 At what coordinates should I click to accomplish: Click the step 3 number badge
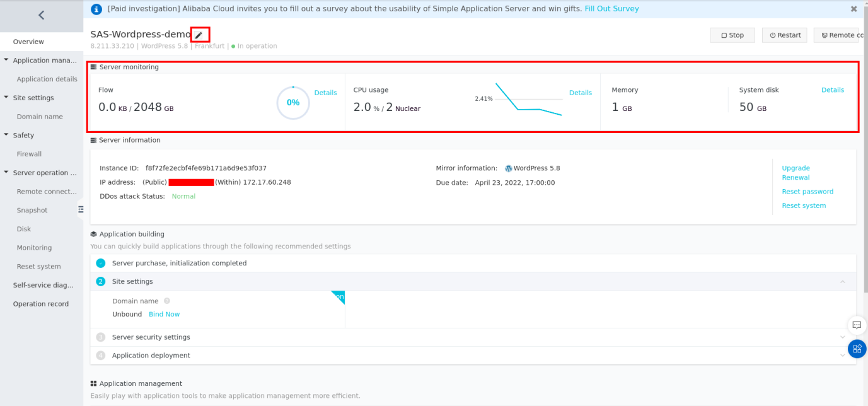coord(101,337)
